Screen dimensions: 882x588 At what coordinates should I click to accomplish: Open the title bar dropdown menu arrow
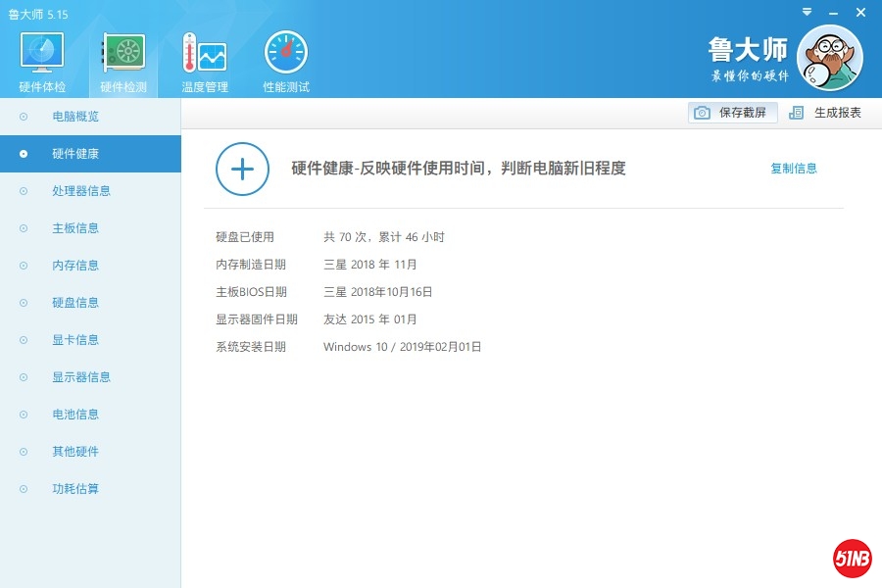point(807,12)
